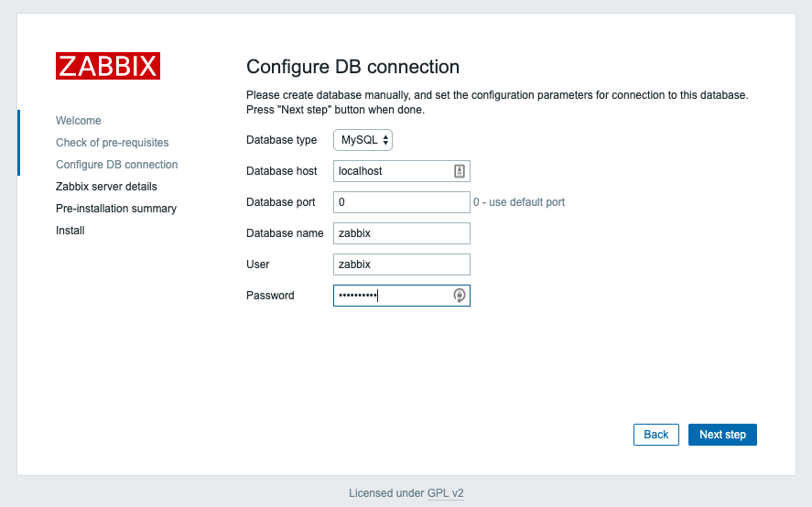
Task: Open the GPL v2 license link
Action: [x=445, y=493]
